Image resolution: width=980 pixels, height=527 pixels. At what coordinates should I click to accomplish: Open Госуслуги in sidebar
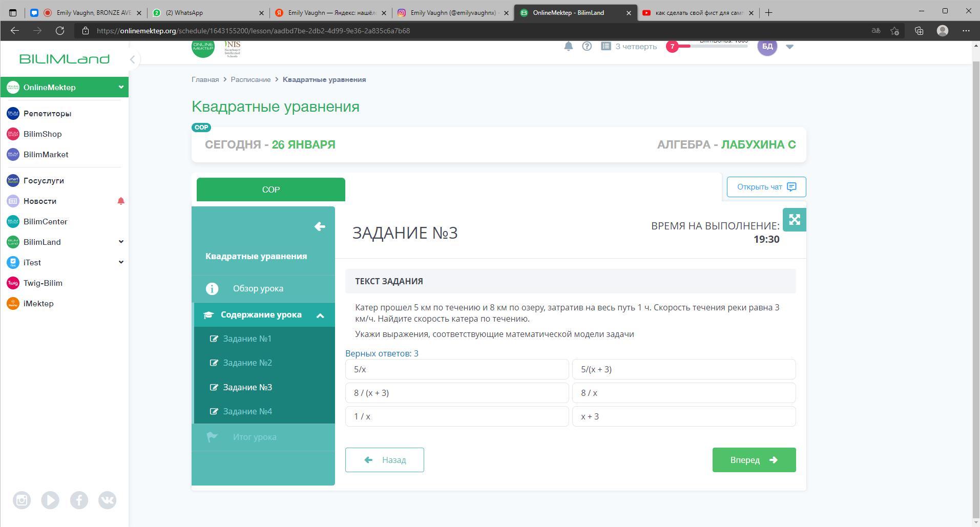click(44, 181)
